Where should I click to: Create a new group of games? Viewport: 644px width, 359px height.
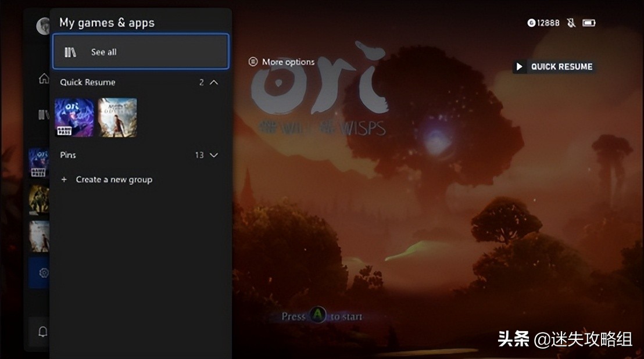click(115, 179)
